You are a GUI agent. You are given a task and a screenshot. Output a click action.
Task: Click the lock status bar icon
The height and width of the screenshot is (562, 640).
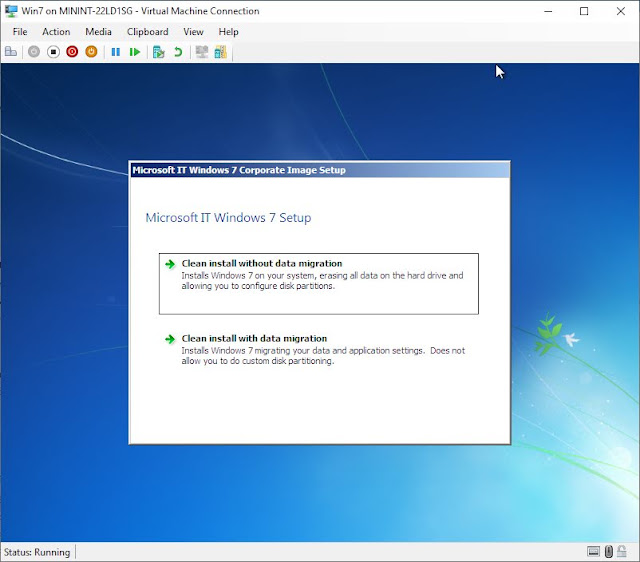point(622,552)
